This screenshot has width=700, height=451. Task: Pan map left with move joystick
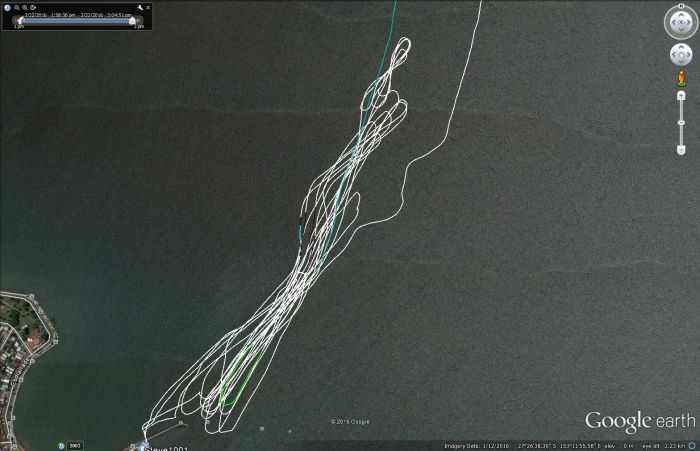pyautogui.click(x=672, y=55)
